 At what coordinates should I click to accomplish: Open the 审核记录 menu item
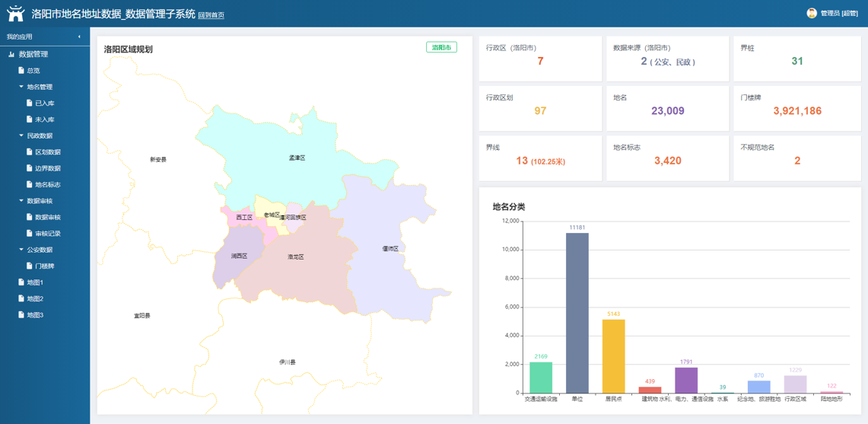47,234
